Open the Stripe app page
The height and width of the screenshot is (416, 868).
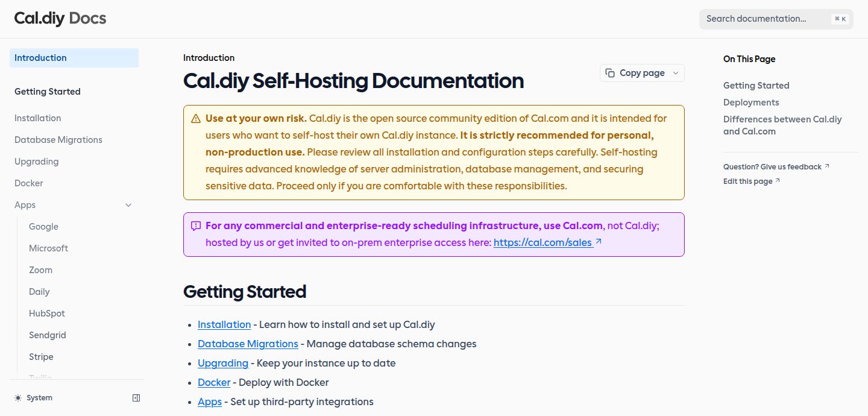point(41,357)
